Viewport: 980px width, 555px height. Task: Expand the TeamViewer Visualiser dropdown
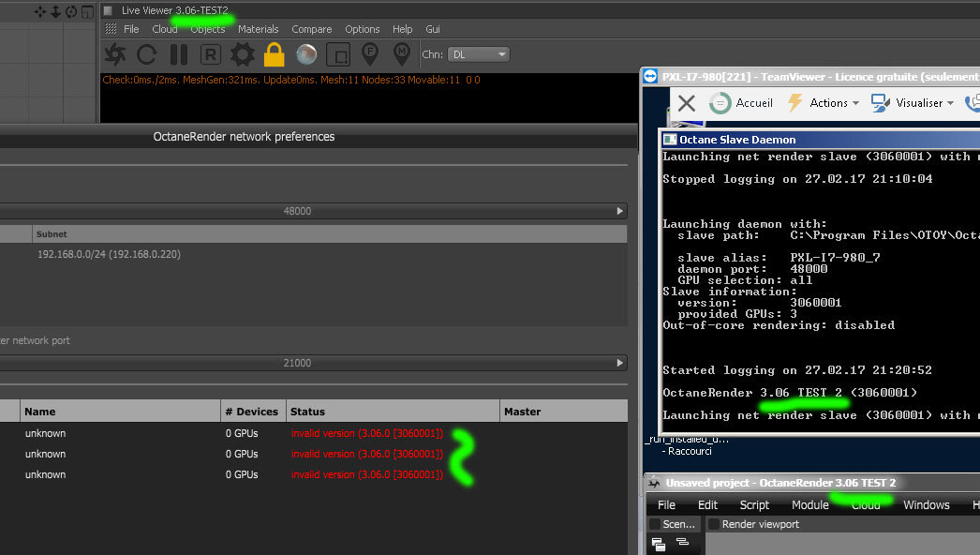click(x=913, y=103)
